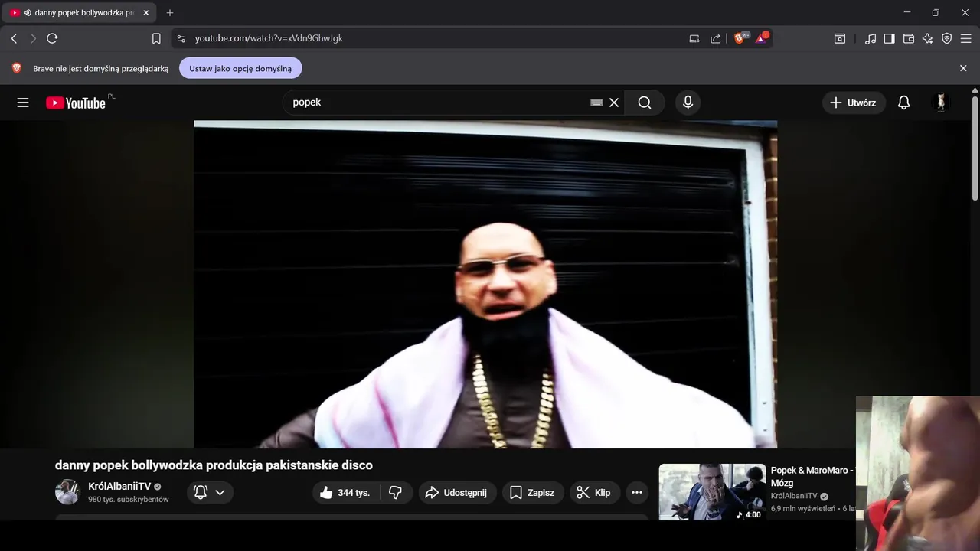Click the video player to pause
The width and height of the screenshot is (980, 551).
pyautogui.click(x=485, y=284)
